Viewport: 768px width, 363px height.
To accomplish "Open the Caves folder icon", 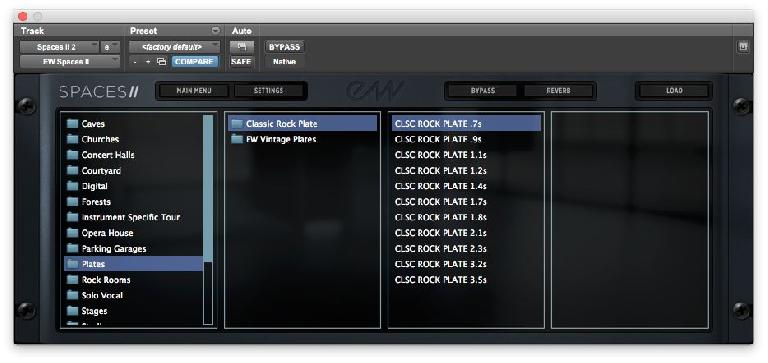I will [x=73, y=123].
